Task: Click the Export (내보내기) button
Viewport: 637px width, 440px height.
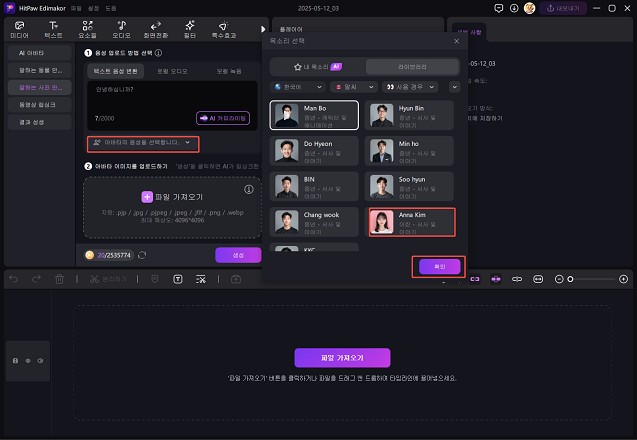Action: 563,8
